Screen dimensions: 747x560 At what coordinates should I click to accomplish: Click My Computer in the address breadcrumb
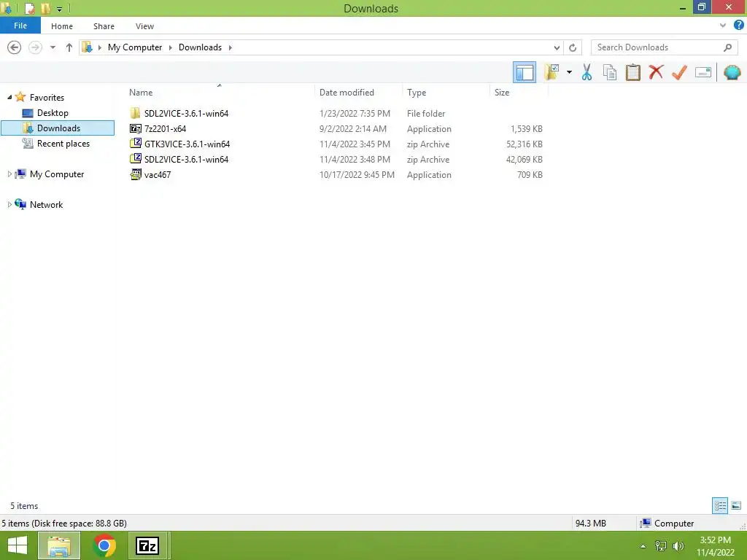(x=135, y=47)
